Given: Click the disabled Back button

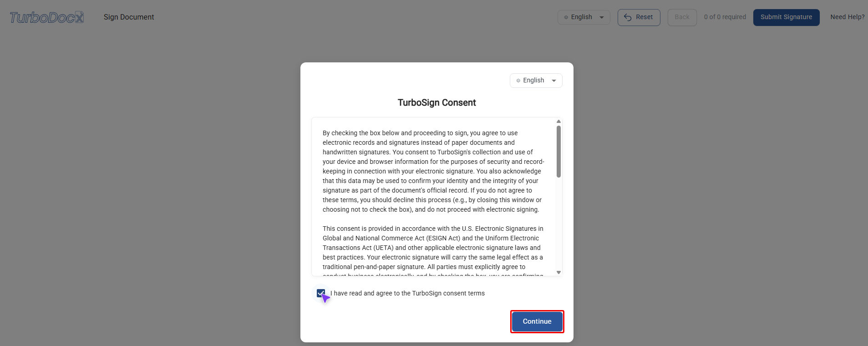Looking at the screenshot, I should coord(682,17).
